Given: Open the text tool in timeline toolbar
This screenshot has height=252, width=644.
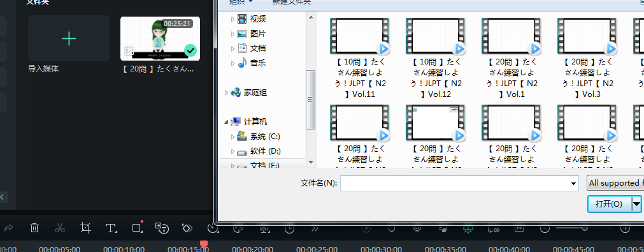Looking at the screenshot, I should point(110,228).
